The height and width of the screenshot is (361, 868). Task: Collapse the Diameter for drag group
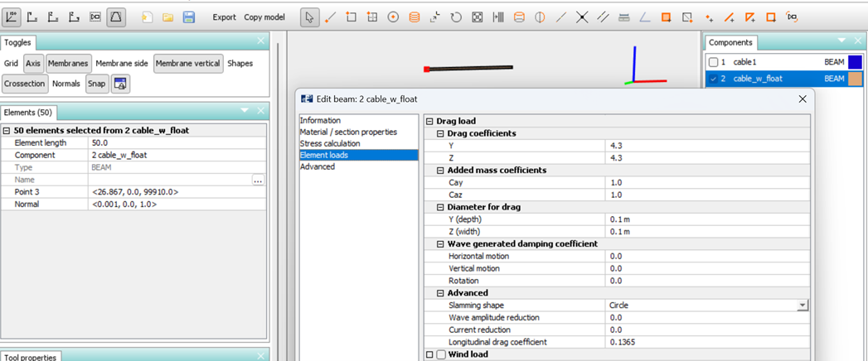(x=440, y=207)
